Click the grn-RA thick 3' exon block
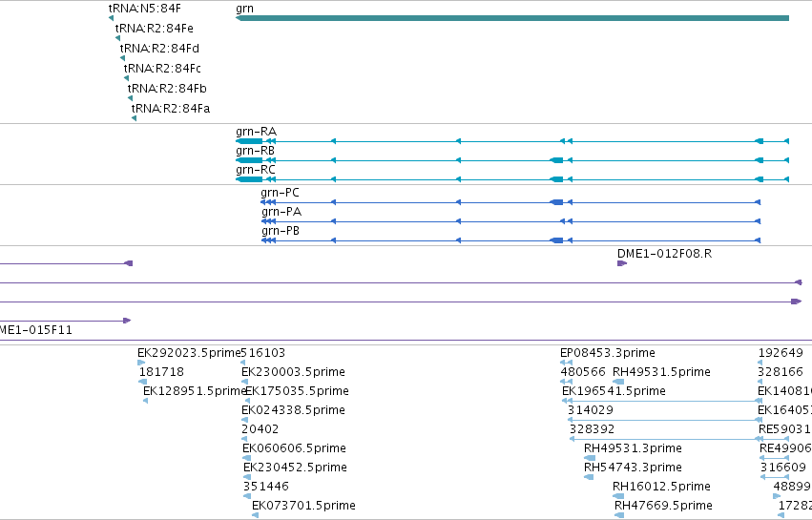812x520 pixels. tap(249, 141)
